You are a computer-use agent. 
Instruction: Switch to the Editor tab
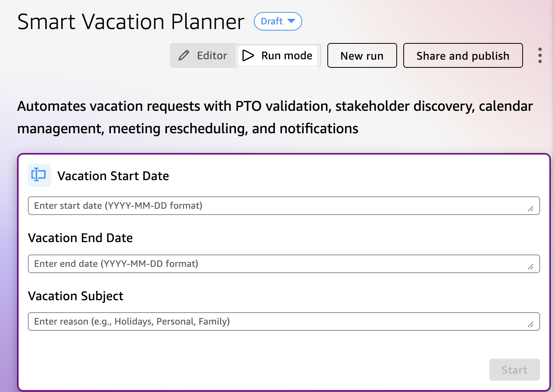pyautogui.click(x=203, y=55)
